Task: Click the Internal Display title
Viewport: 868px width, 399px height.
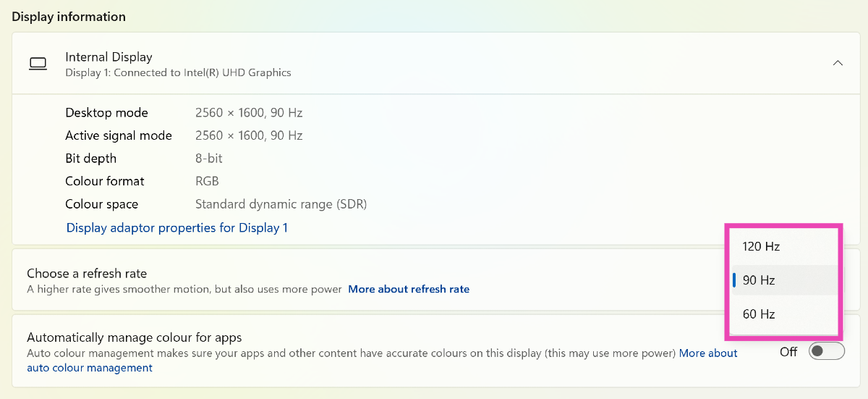Action: 109,56
